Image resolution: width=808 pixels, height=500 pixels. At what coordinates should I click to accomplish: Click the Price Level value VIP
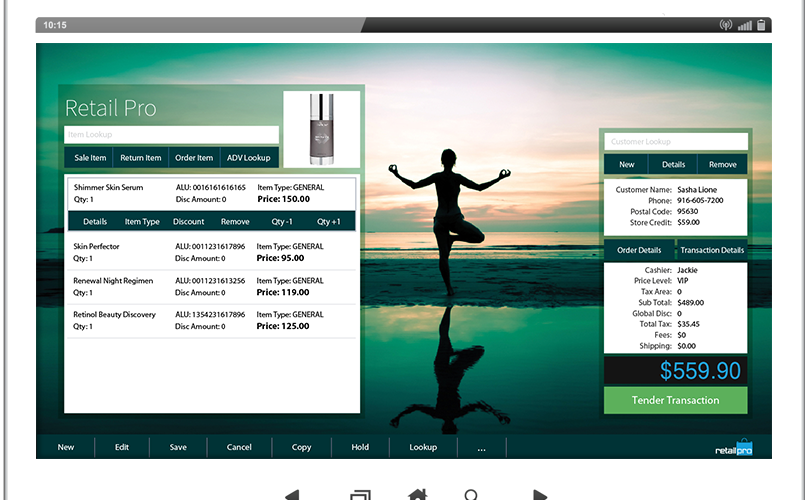[682, 281]
